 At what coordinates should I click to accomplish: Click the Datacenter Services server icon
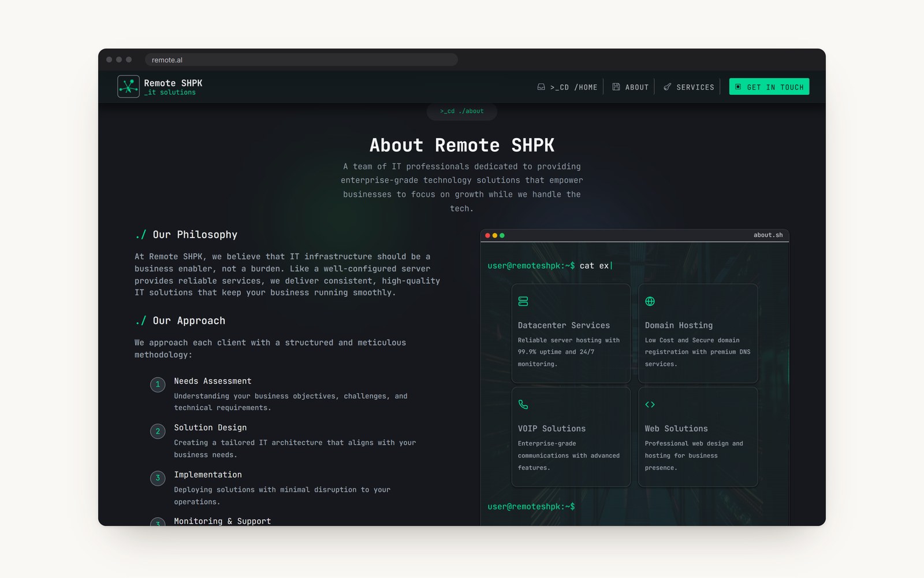pos(523,301)
